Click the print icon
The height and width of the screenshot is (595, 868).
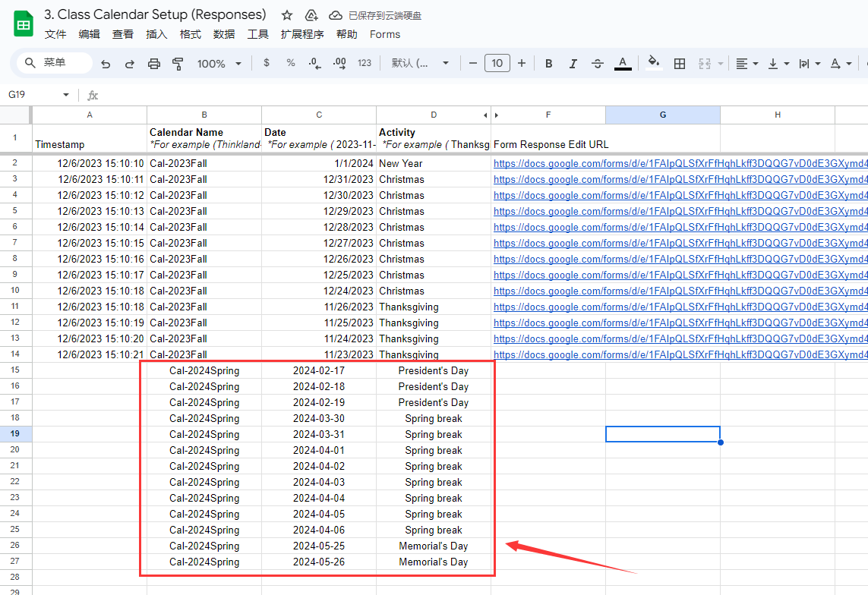click(154, 64)
